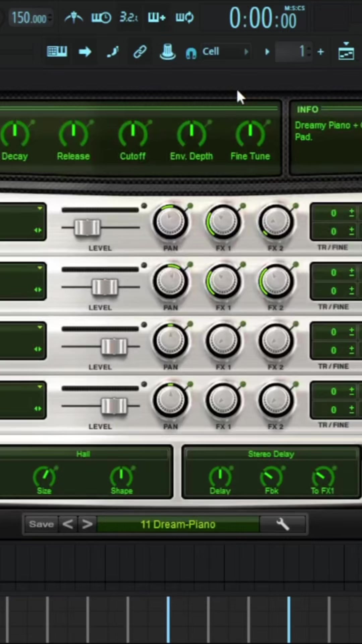The image size is (362, 644).
Task: Click fourth layer LEVEL slider handle
Action: tap(114, 406)
